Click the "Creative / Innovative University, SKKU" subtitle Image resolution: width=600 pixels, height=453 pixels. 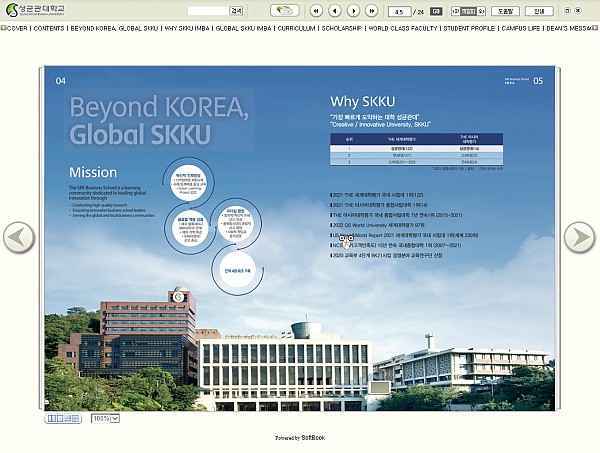click(x=380, y=124)
